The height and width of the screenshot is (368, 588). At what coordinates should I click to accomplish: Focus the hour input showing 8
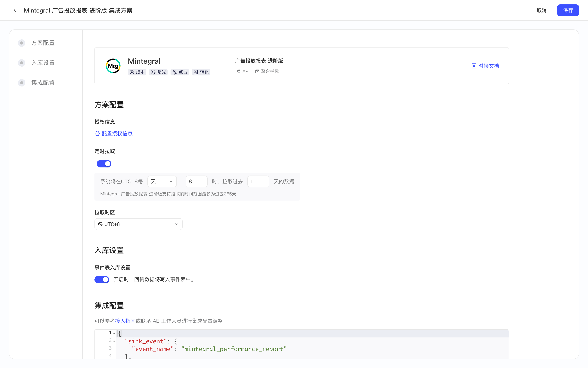(x=196, y=181)
